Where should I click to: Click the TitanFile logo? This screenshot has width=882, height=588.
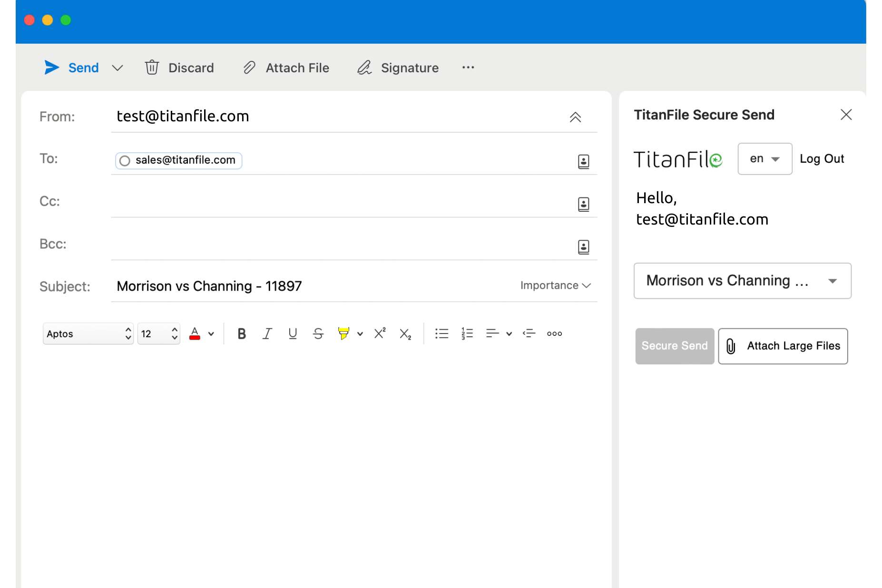tap(678, 159)
